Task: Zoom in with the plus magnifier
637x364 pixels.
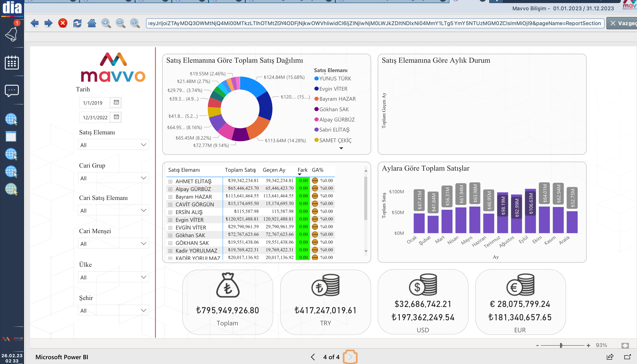Action: [x=106, y=23]
